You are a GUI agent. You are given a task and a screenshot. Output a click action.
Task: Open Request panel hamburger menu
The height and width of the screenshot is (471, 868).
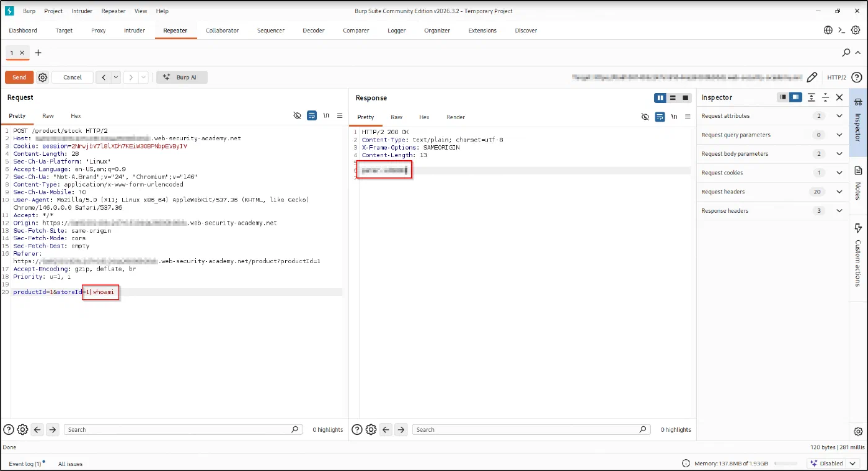[340, 115]
